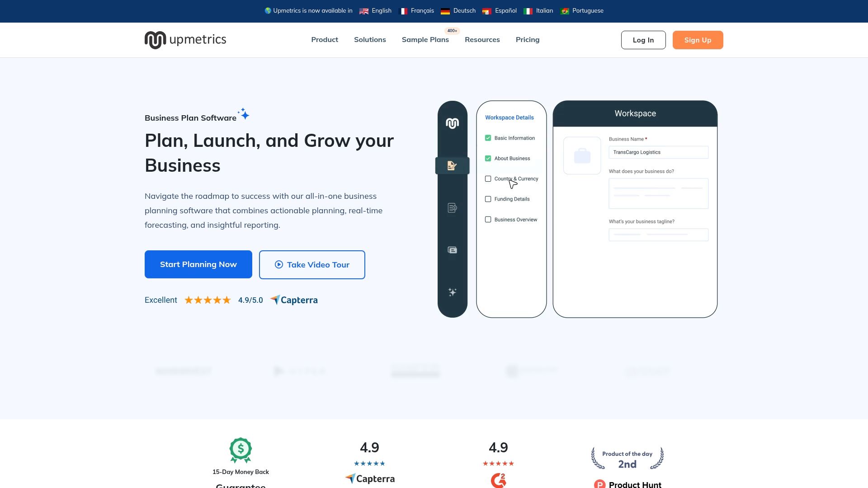
Task: Click the TransCargo Logistics business name field
Action: (658, 152)
